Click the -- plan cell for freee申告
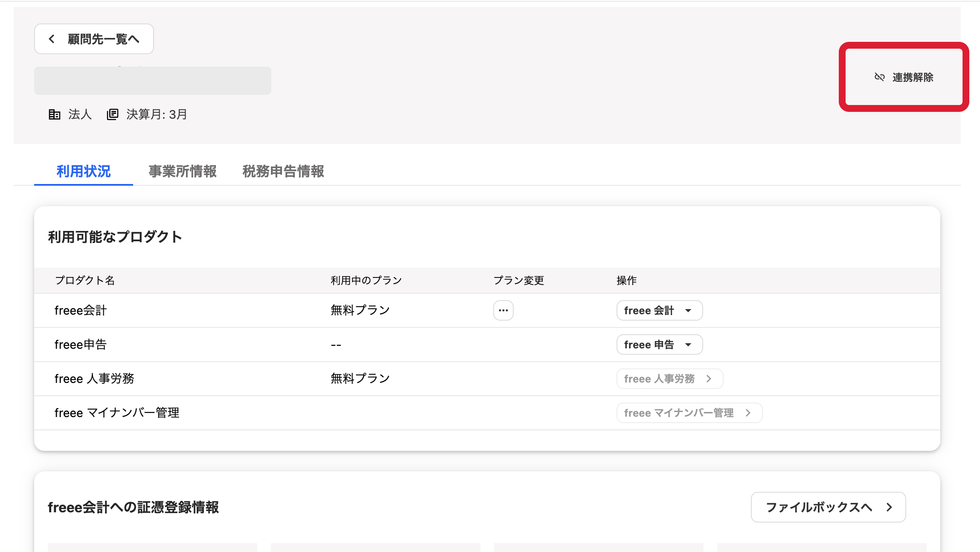 point(336,345)
